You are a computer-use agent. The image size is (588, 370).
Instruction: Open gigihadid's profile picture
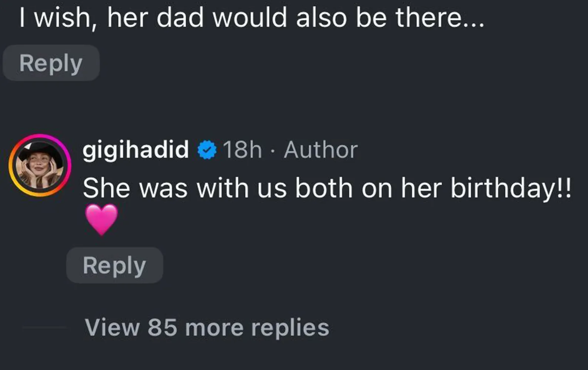tap(40, 165)
